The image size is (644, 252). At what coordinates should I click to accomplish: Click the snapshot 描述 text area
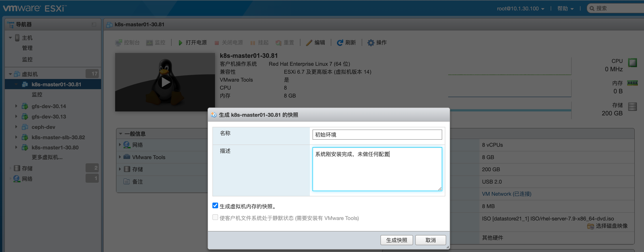point(377,169)
